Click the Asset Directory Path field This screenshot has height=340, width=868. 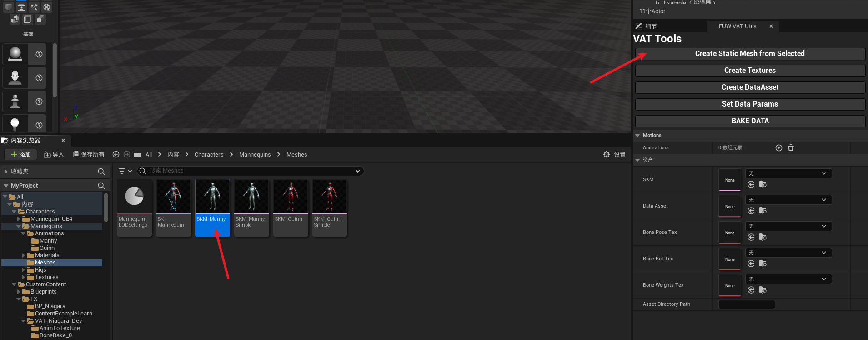746,304
